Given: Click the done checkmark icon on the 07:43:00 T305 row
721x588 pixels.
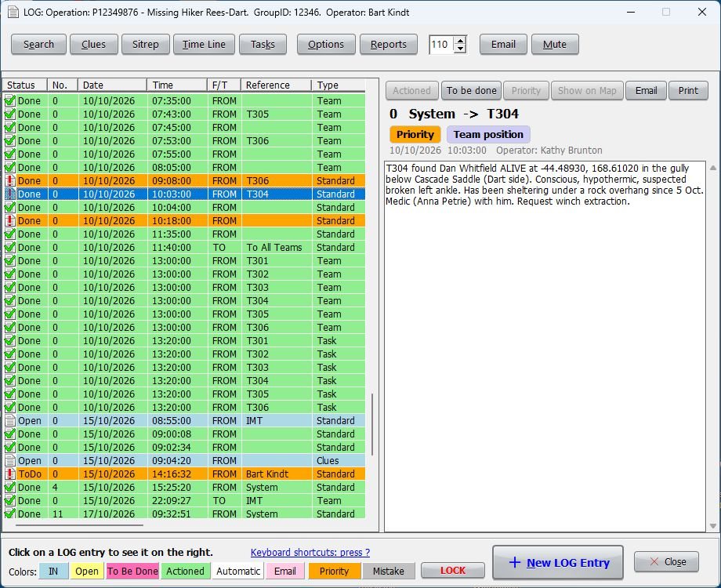Looking at the screenshot, I should tap(9, 114).
